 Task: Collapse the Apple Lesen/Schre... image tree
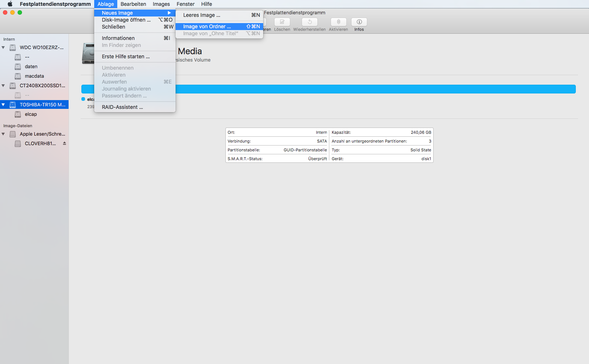tap(3, 134)
